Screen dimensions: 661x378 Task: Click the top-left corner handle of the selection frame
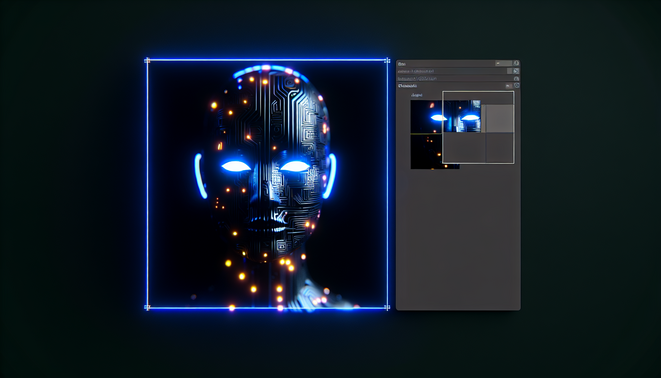pyautogui.click(x=147, y=61)
